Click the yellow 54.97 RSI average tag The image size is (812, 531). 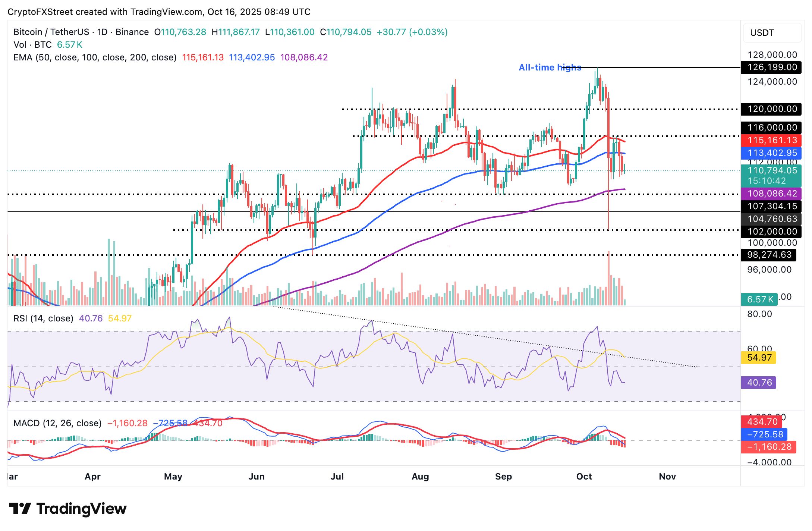(x=758, y=358)
